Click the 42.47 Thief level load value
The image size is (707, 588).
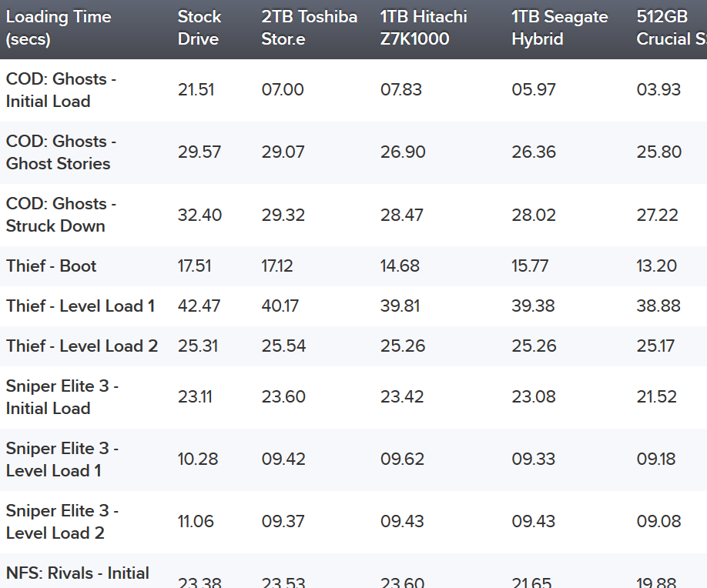pyautogui.click(x=199, y=306)
